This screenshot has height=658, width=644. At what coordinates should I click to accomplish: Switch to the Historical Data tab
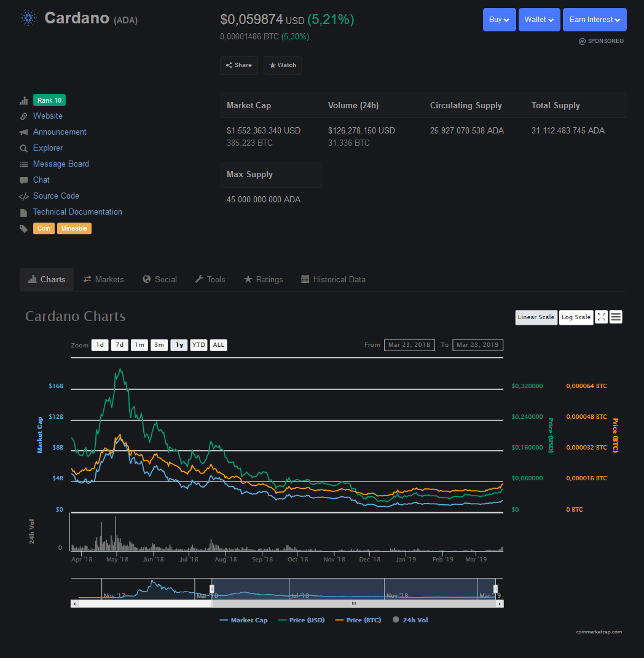tap(333, 279)
